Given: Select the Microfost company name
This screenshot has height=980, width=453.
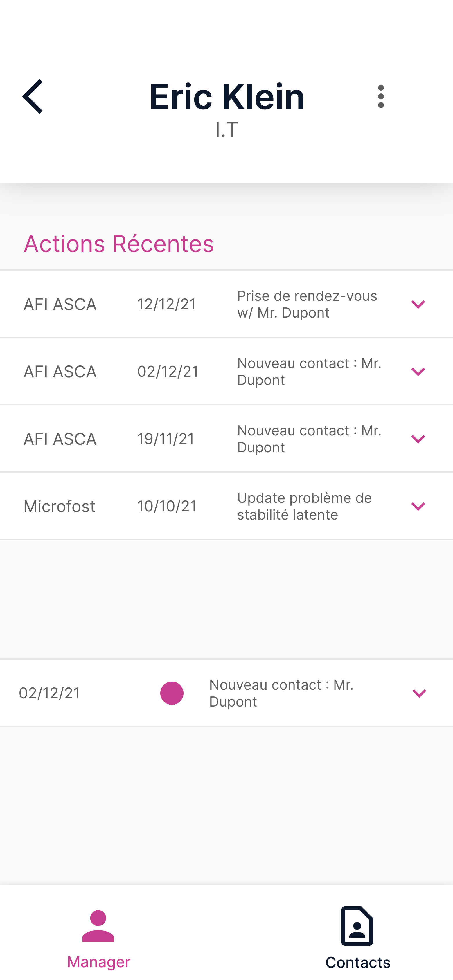Looking at the screenshot, I should [60, 506].
